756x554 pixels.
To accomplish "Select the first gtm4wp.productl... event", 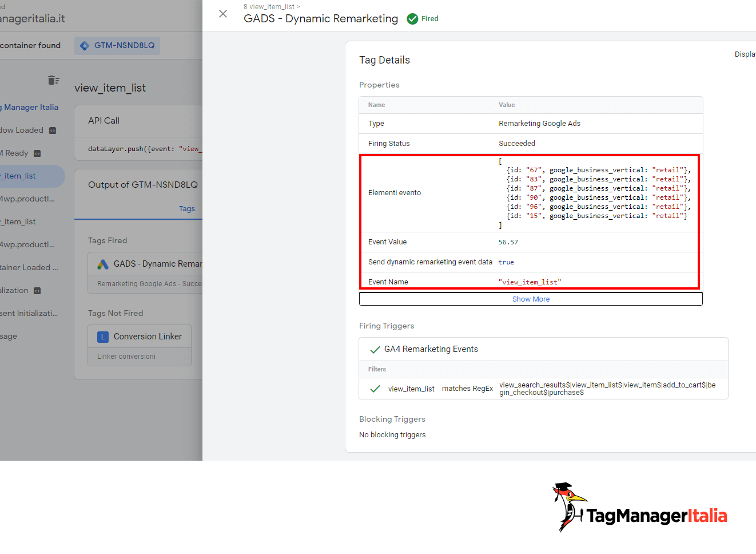I will pos(29,199).
